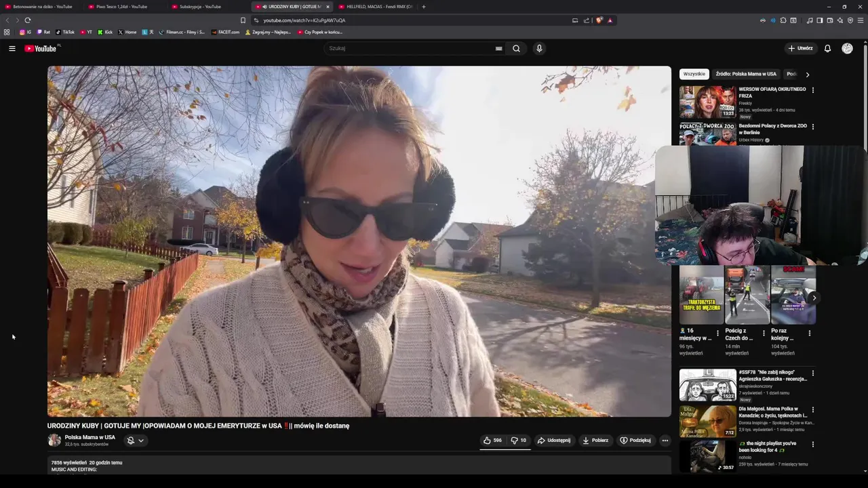Toggle the browser sidebar panel
Screen dimensions: 868x488
pyautogui.click(x=819, y=20)
